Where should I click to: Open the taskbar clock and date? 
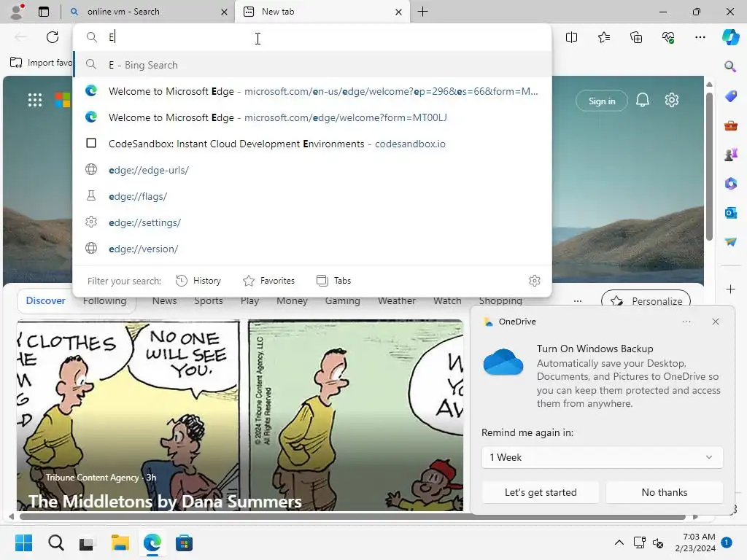tap(695, 542)
